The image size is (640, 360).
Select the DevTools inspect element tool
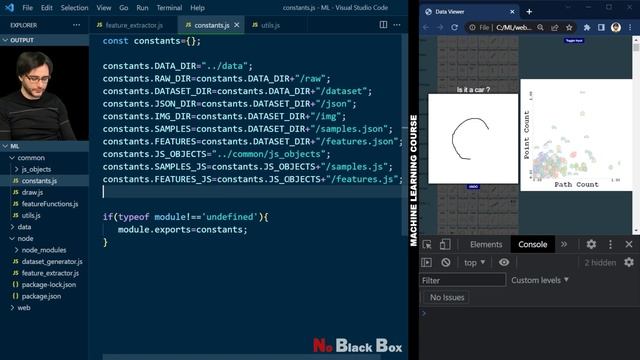click(427, 244)
